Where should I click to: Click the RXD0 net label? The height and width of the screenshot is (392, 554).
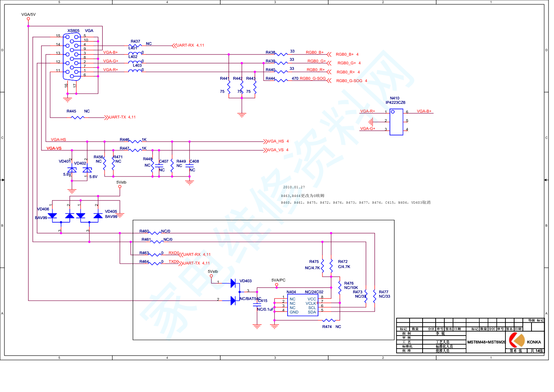[x=174, y=253]
